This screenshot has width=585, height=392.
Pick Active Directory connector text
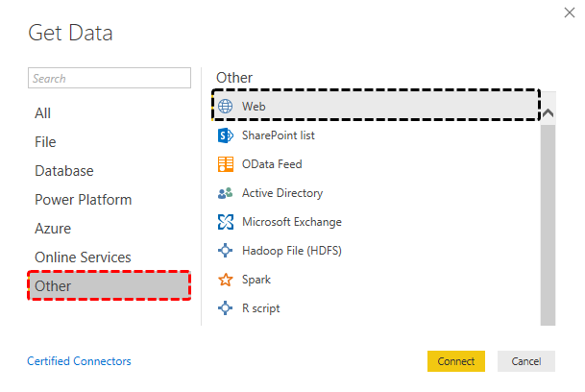click(x=282, y=193)
